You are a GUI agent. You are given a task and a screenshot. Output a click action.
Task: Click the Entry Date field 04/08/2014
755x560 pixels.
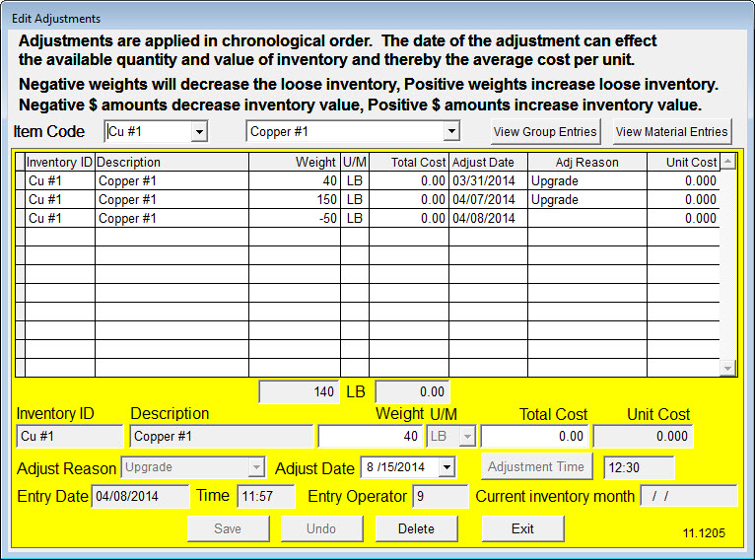(140, 497)
